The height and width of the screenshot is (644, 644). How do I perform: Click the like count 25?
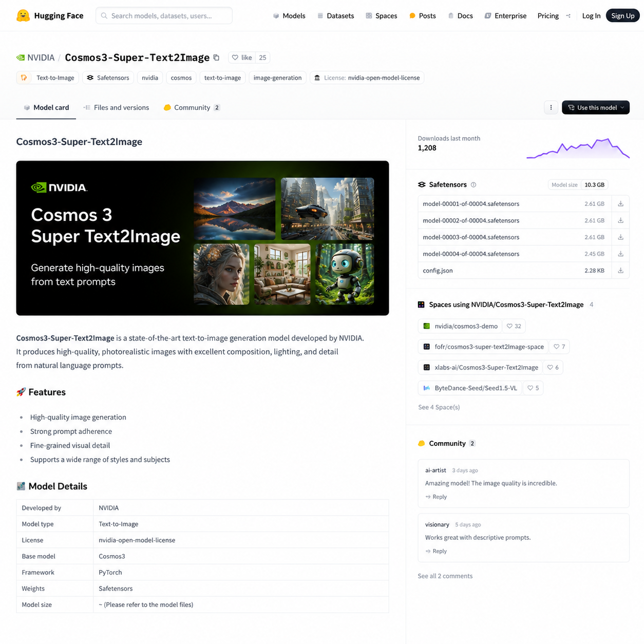click(x=262, y=58)
